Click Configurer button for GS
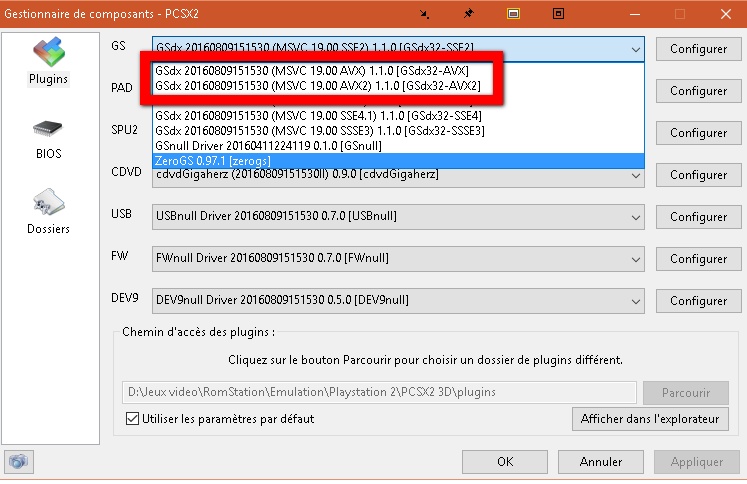This screenshot has width=747, height=484. 698,49
